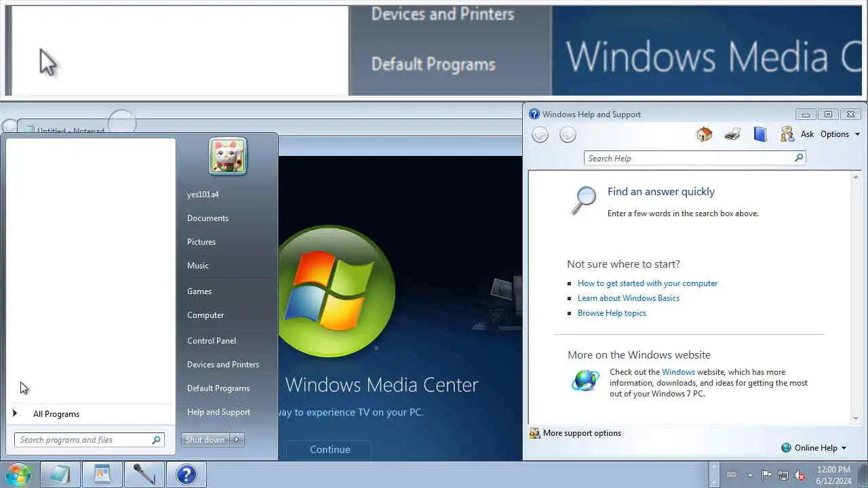Open Games from Start menu
Viewport: 868px width, 488px height.
click(199, 291)
